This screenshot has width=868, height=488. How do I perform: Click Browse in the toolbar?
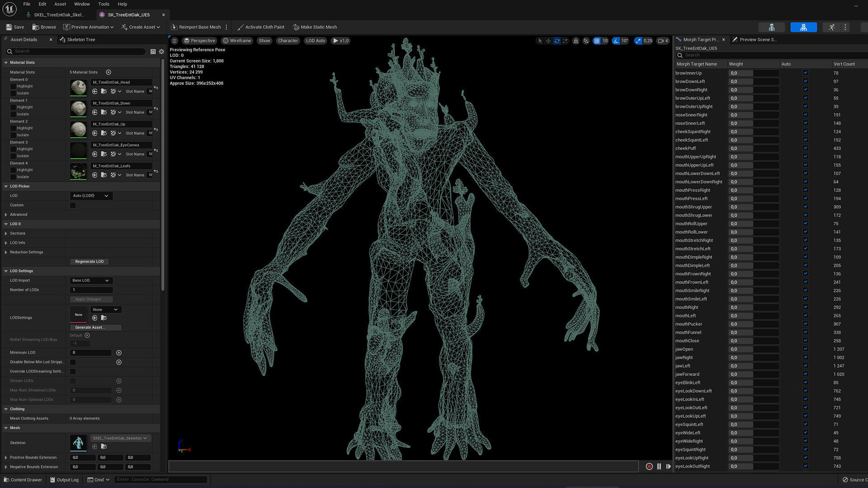pos(44,27)
